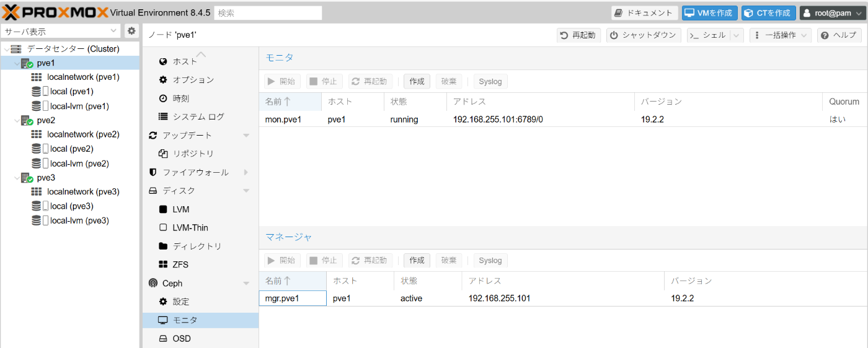Open the シェル dropdown arrow
Screen dimensions: 868x348
(x=737, y=35)
